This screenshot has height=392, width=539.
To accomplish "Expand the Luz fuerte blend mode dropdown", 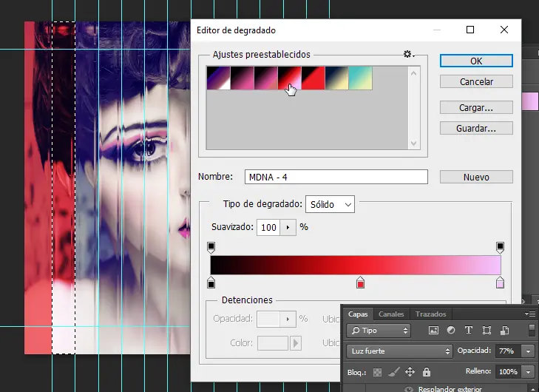I will click(x=399, y=351).
